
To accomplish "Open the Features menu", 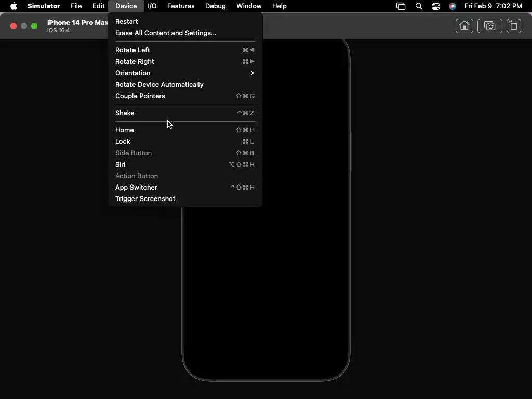I will 181,6.
